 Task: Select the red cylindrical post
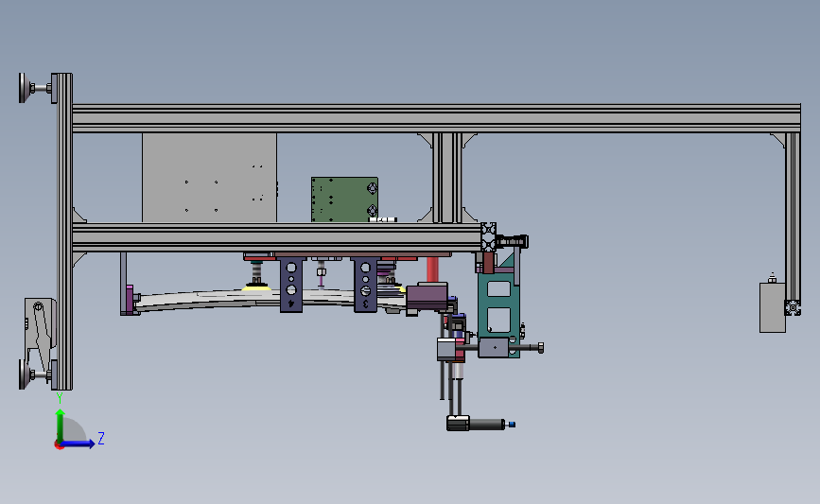click(x=432, y=269)
